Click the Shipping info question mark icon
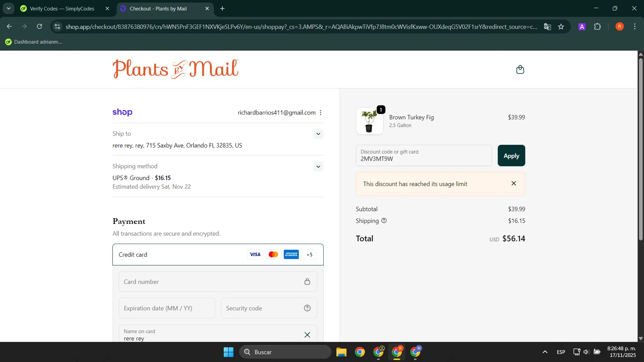 point(384,220)
